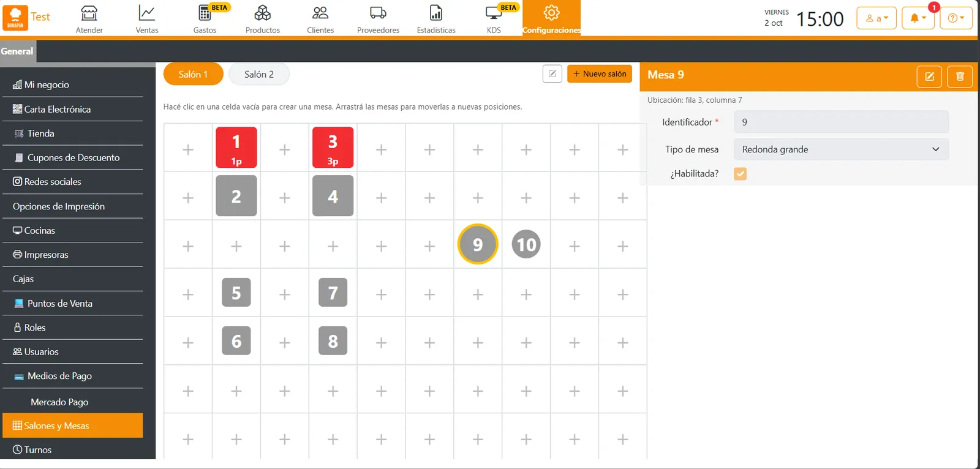
Task: Open Proveedores truck icon
Action: pyautogui.click(x=379, y=13)
